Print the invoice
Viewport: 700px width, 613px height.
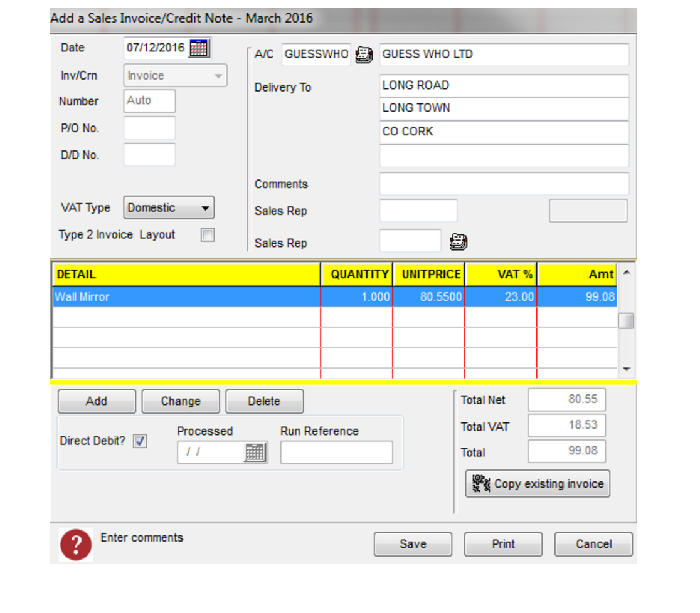coord(503,544)
